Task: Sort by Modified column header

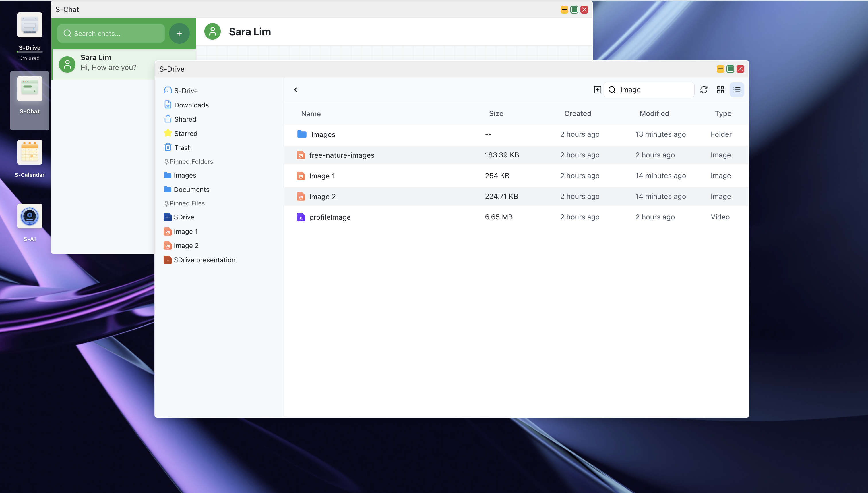Action: (x=654, y=114)
